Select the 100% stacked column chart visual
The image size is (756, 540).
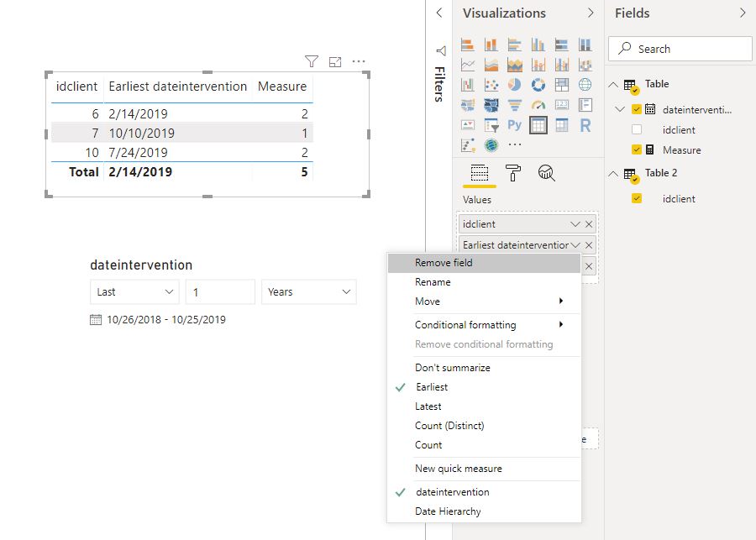click(x=585, y=45)
